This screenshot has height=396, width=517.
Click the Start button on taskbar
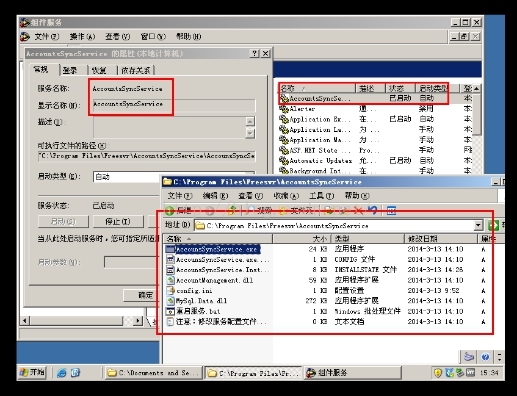pyautogui.click(x=32, y=372)
